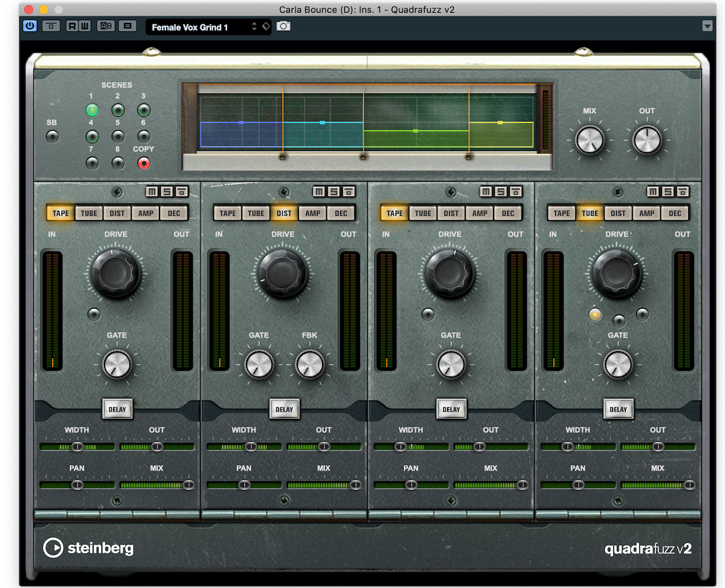Viewport: 725px width, 588px height.
Task: Click the preset up/down arrows
Action: click(x=254, y=27)
